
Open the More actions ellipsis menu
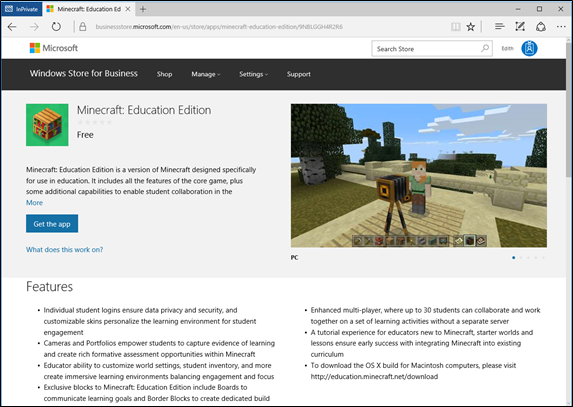pos(561,26)
